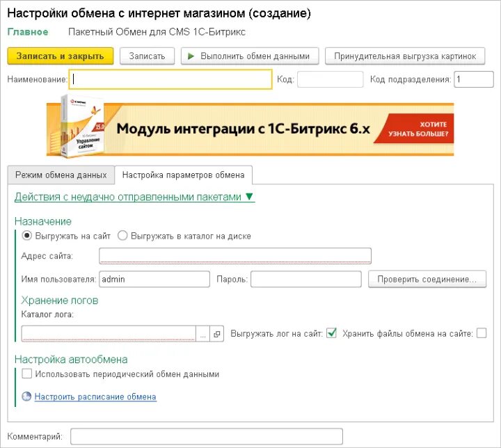
Task: Click the Настройка автообмена heading
Action: tap(71, 360)
